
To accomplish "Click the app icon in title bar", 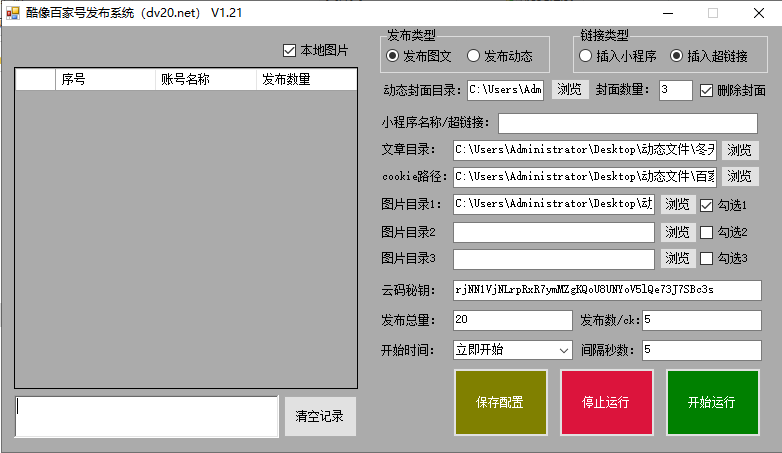I will 14,13.
